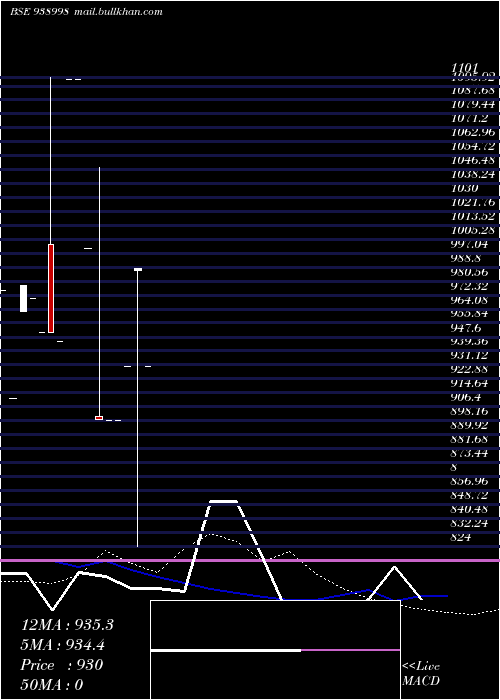Click the 856.96 price axis label
This screenshot has width=500, height=700.
tap(470, 481)
